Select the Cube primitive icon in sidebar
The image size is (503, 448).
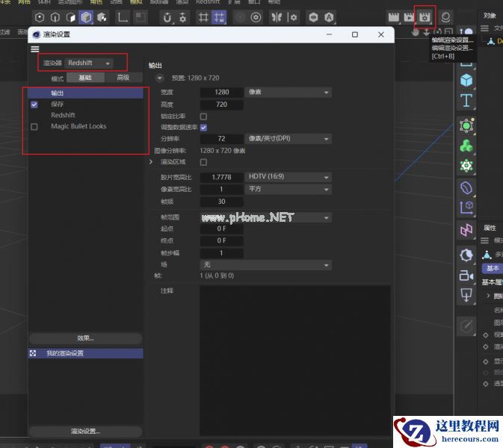[x=466, y=80]
